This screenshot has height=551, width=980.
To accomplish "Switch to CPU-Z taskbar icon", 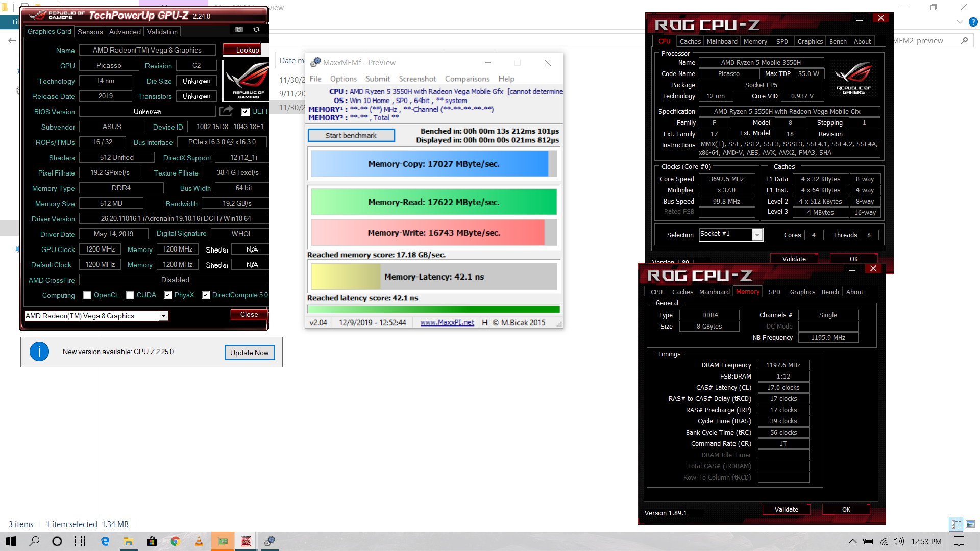I will (x=246, y=541).
